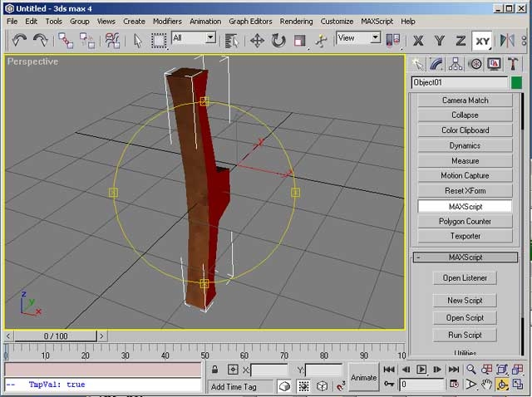Open the Rendering menu
The width and height of the screenshot is (532, 397).
[296, 21]
